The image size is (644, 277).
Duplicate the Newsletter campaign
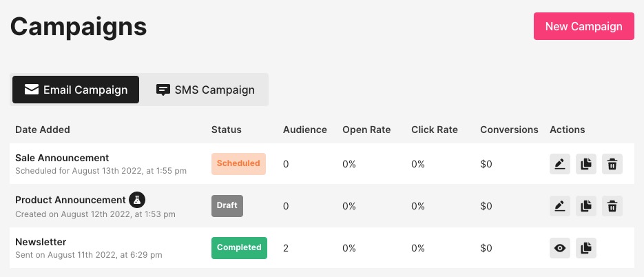[586, 248]
